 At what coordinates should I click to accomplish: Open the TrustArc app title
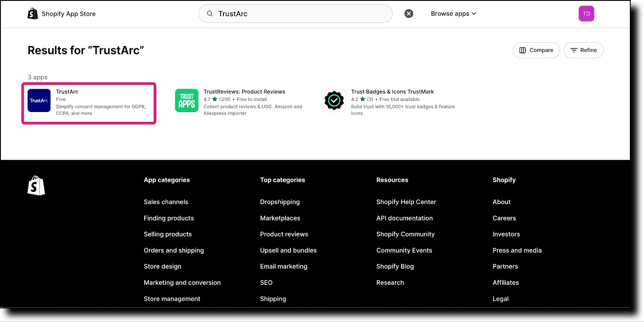(x=67, y=92)
